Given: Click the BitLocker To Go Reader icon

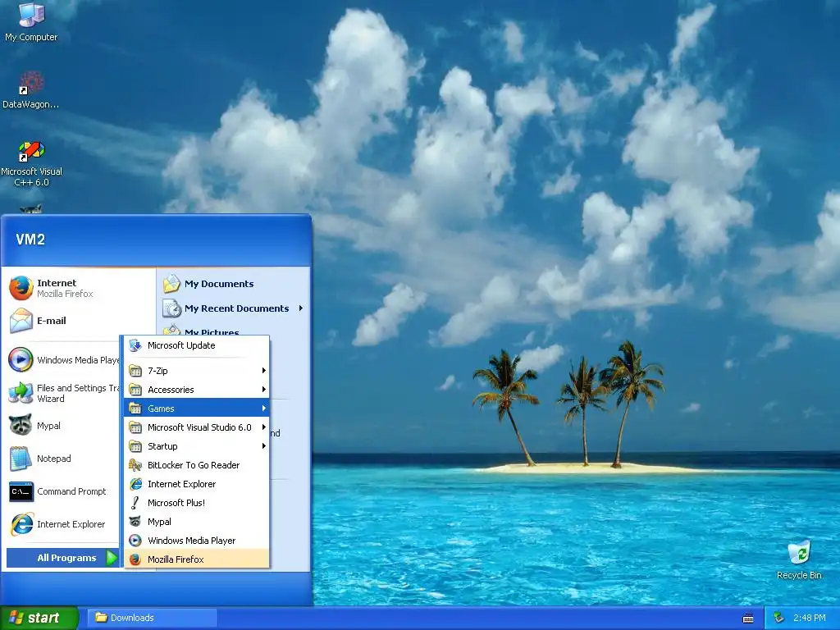Looking at the screenshot, I should [135, 465].
